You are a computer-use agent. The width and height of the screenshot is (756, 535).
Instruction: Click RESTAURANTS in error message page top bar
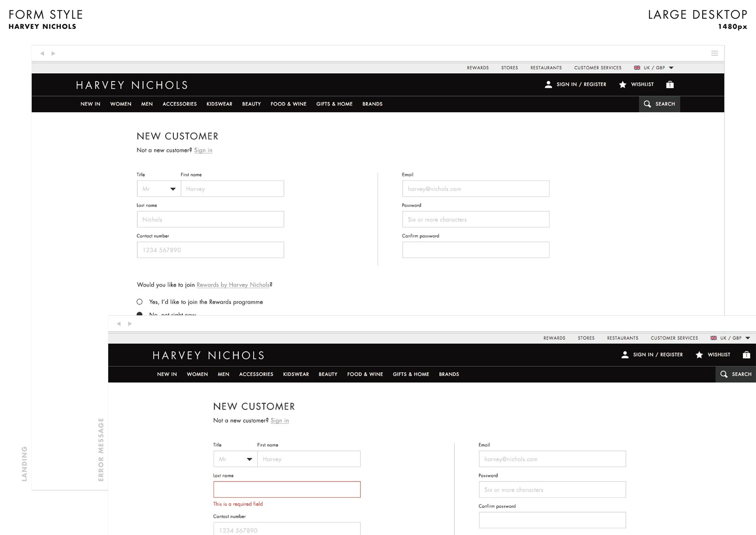pos(622,338)
